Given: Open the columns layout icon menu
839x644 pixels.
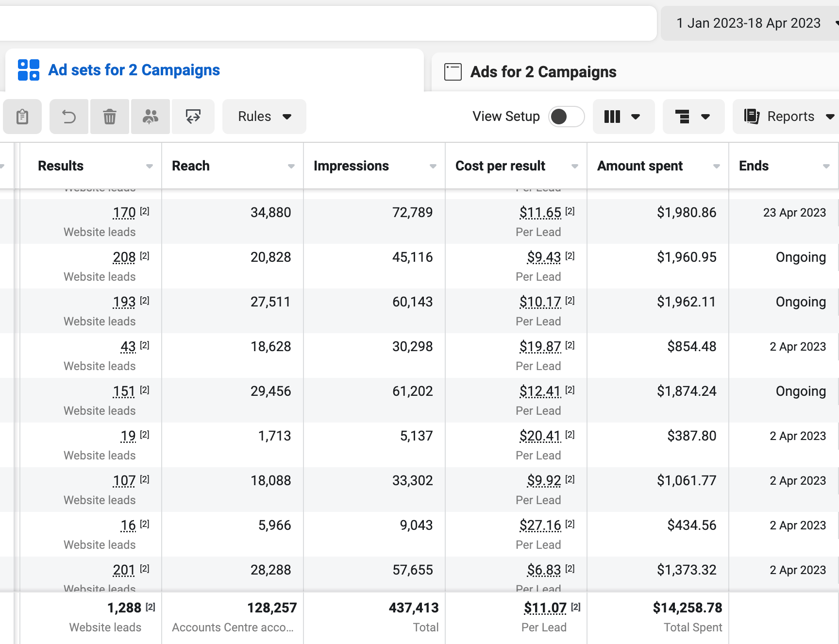Looking at the screenshot, I should 623,117.
